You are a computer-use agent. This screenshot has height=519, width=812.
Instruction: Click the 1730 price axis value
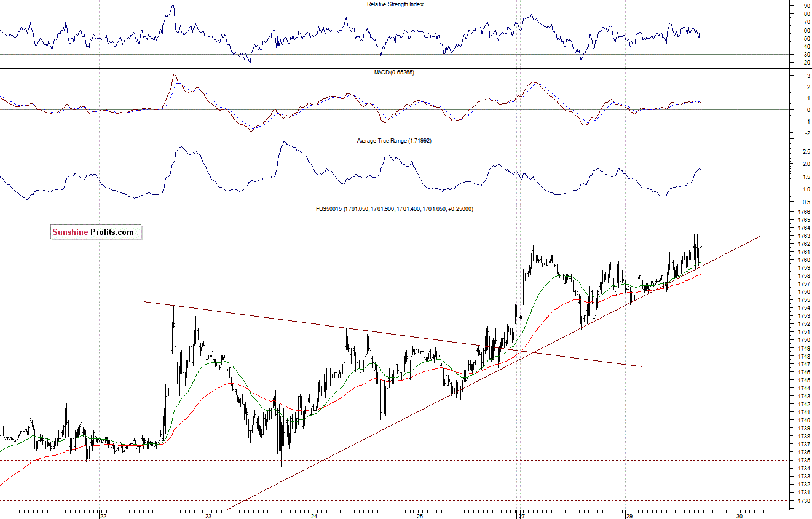click(803, 501)
